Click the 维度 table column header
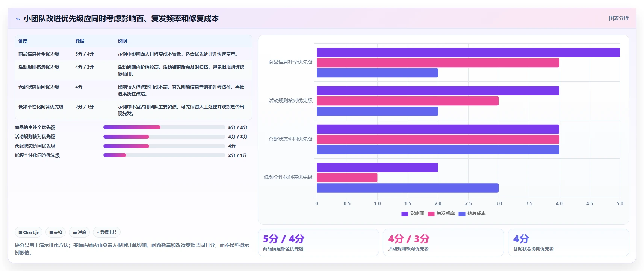The image size is (644, 271). [23, 41]
